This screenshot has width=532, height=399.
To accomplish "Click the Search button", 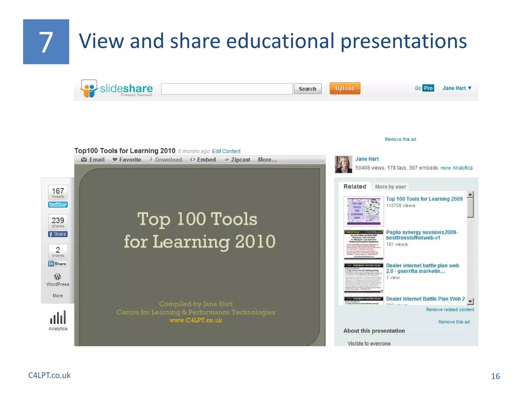I will pos(308,89).
